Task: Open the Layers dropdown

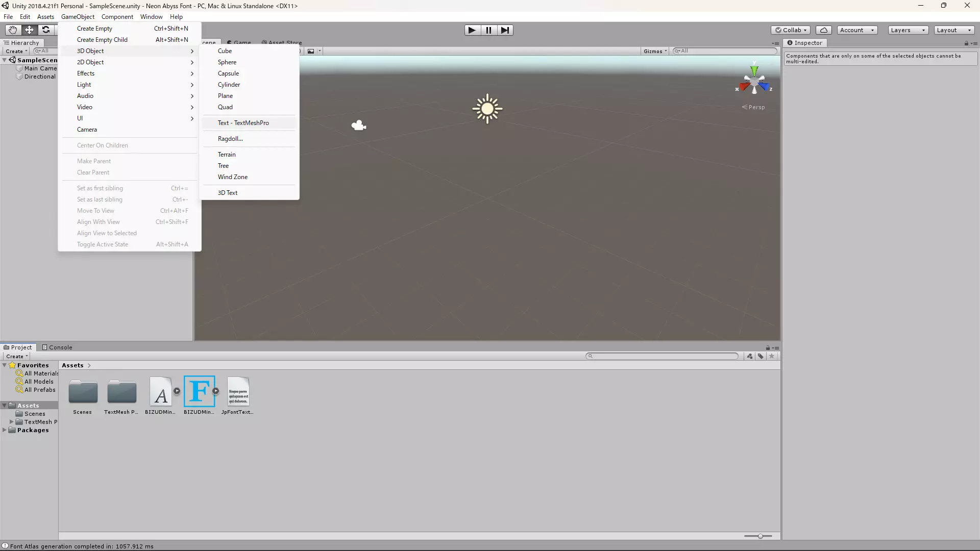Action: coord(908,30)
